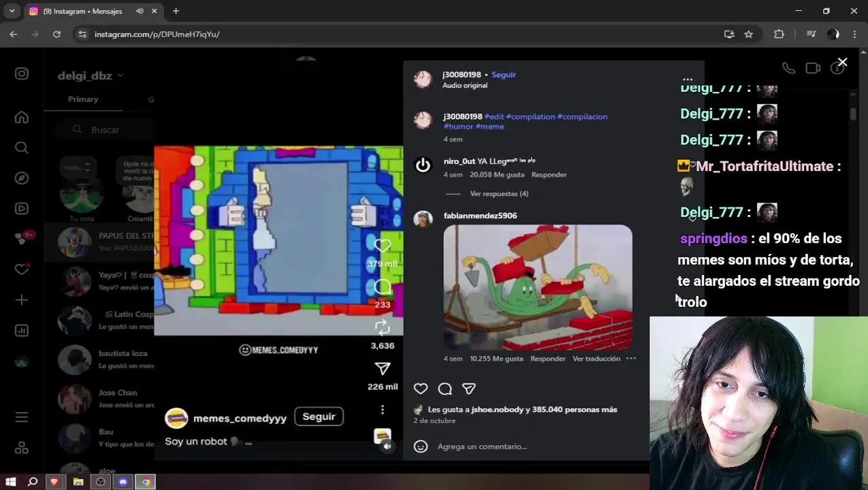Viewport: 868px width, 490px height.
Task: Like the reel with heart above 379 mil
Action: click(x=383, y=246)
